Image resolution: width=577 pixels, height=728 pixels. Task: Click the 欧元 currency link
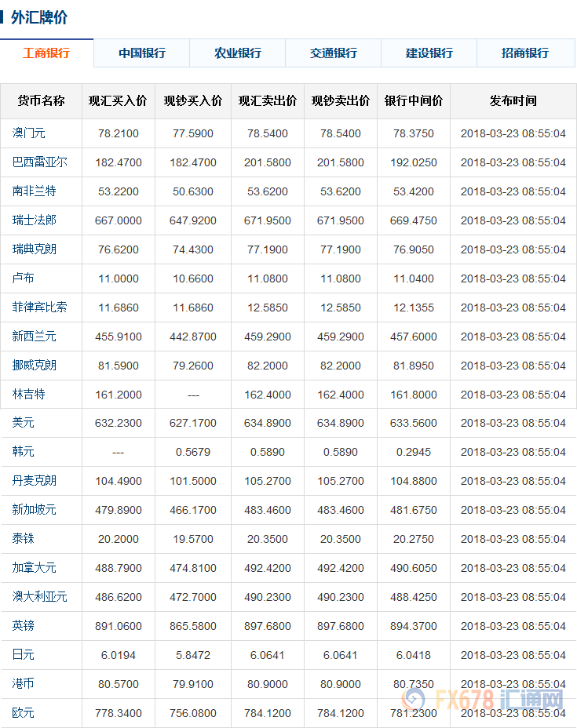coord(24,713)
